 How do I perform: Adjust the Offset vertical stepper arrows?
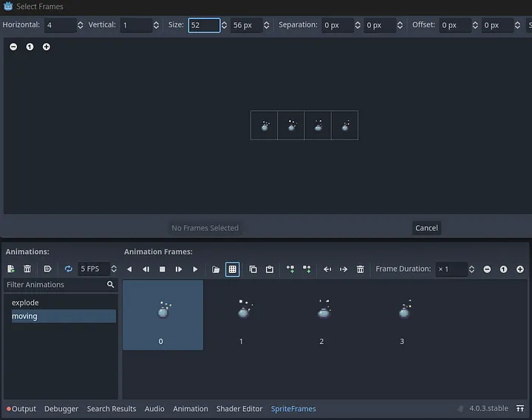(x=517, y=25)
